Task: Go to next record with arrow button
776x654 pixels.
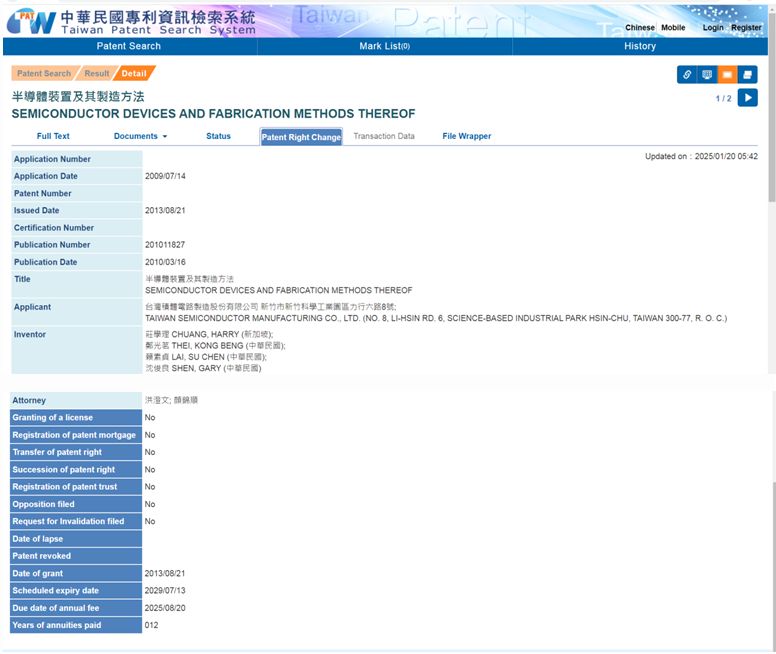Action: (747, 98)
